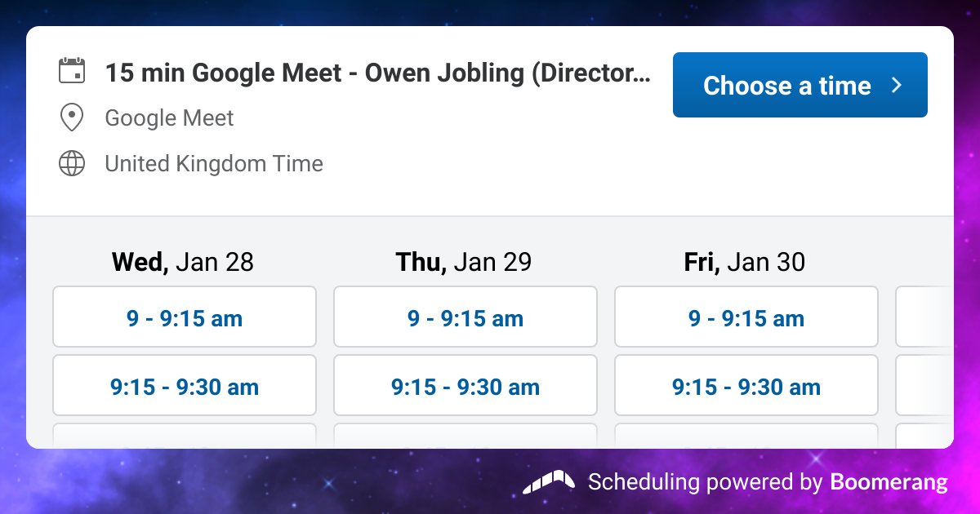
Task: Pick Friday's 9 - 9:15 am time slot
Action: point(746,318)
